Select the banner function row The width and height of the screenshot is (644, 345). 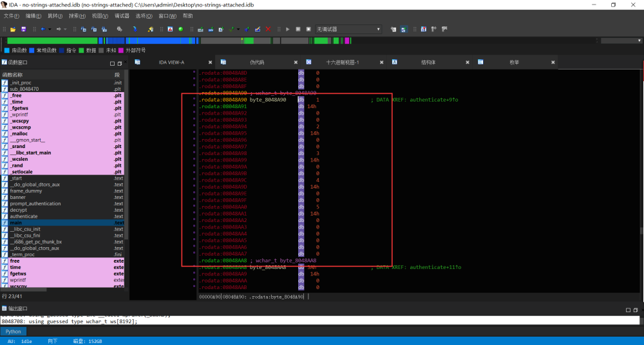(x=62, y=197)
